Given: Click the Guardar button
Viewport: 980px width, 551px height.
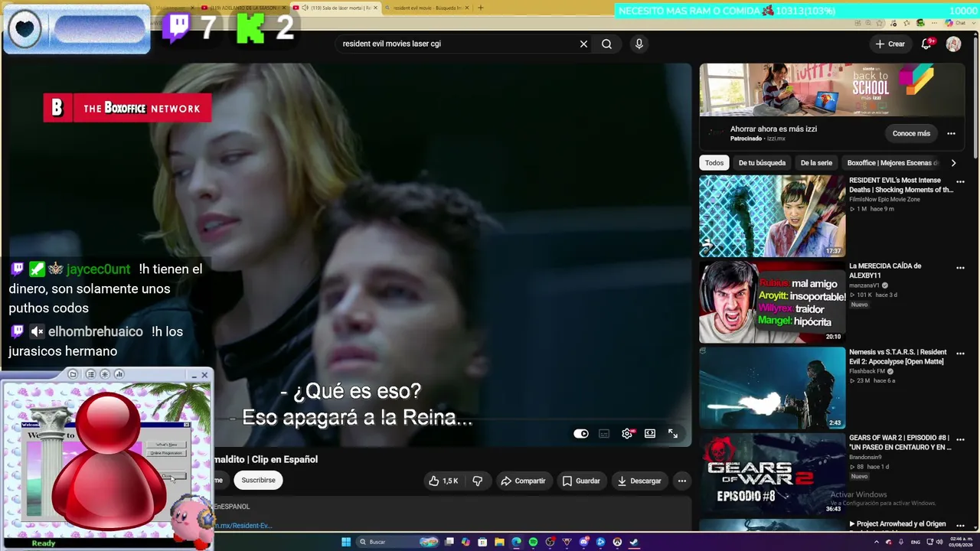Looking at the screenshot, I should [581, 481].
